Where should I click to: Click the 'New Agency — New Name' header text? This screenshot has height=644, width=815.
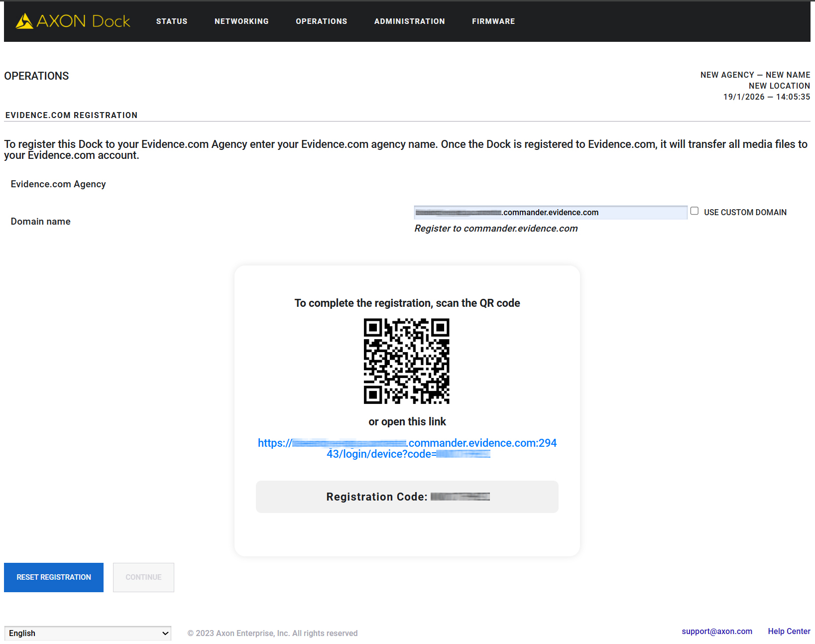(755, 75)
